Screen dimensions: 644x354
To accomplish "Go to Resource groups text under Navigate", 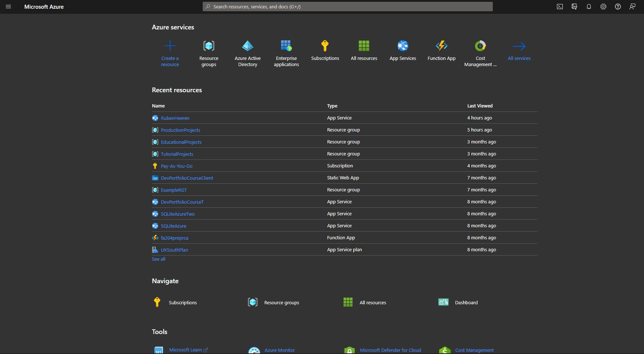I will coord(282,302).
